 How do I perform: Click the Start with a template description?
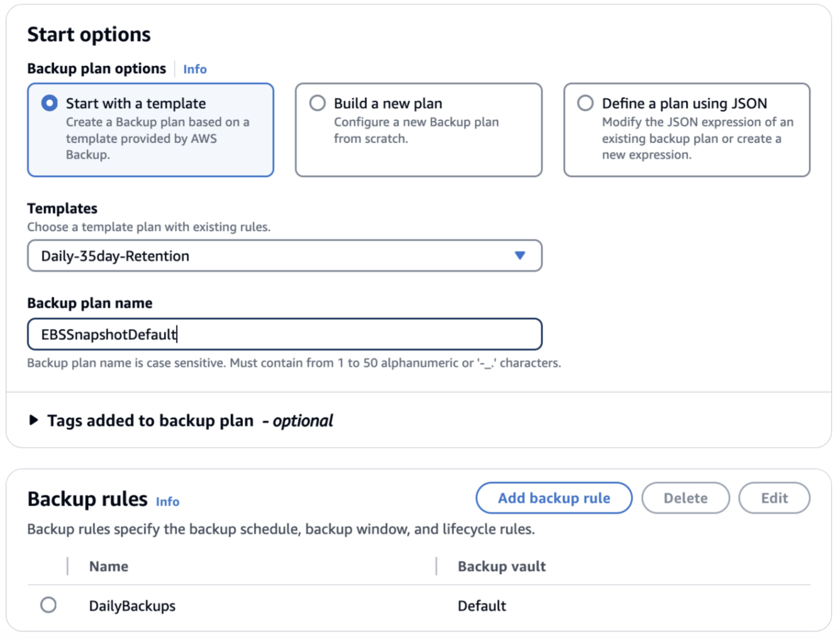[157, 138]
